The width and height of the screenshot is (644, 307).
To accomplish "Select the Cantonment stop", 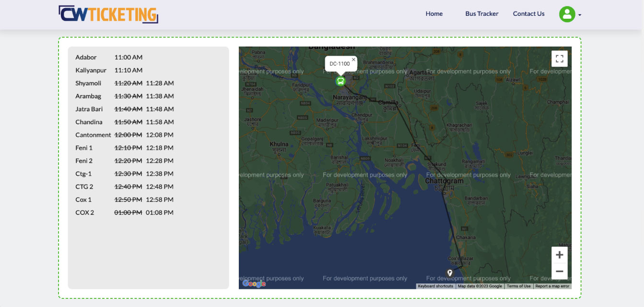I will pyautogui.click(x=93, y=135).
